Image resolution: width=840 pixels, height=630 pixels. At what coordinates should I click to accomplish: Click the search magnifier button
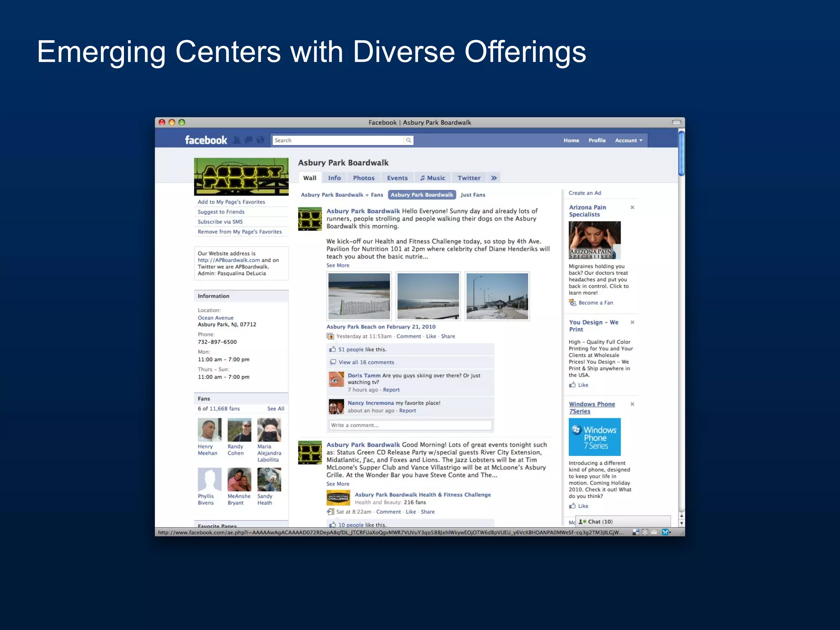click(x=409, y=140)
